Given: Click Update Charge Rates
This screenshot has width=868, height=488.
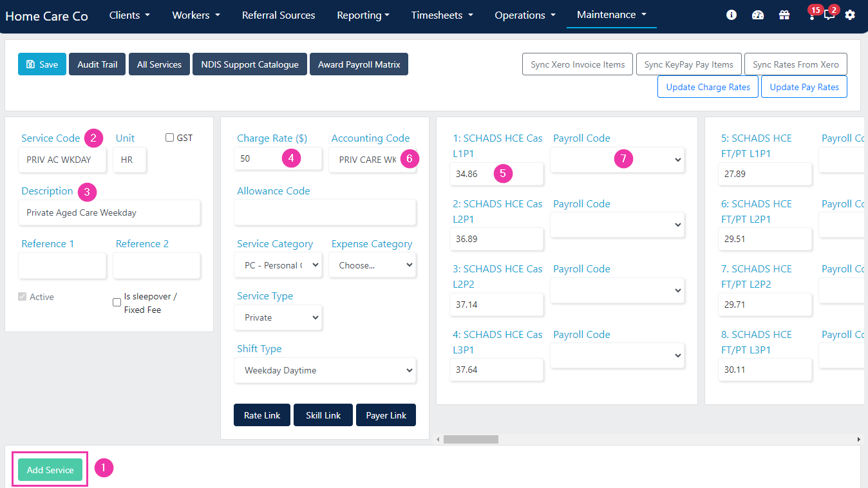Looking at the screenshot, I should point(708,87).
